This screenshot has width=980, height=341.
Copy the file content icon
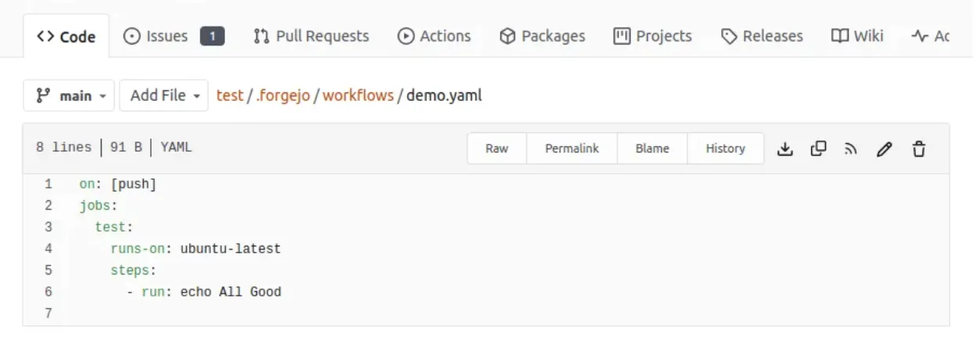pos(818,149)
